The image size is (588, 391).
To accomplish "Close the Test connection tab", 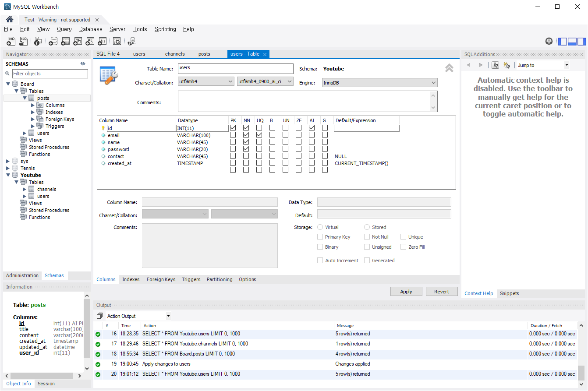I will pos(97,20).
